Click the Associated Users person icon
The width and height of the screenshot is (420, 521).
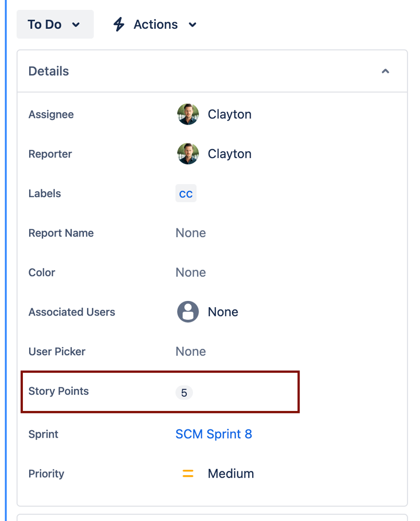point(188,312)
